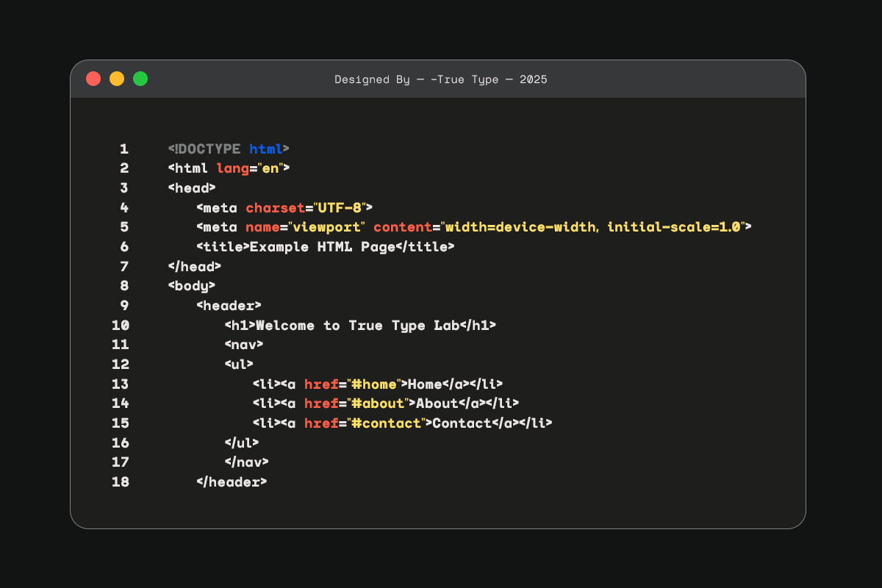Click the lang attribute in the html tag

232,168
